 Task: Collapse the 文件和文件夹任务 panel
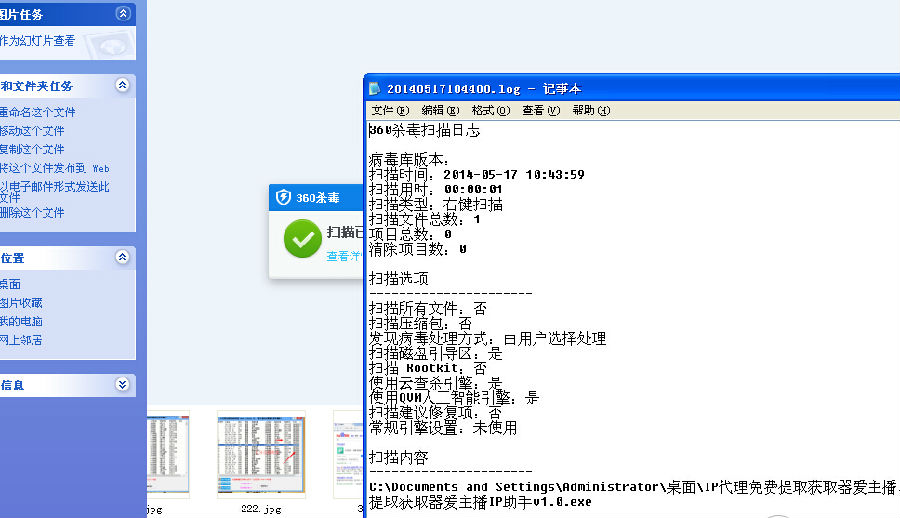(122, 86)
